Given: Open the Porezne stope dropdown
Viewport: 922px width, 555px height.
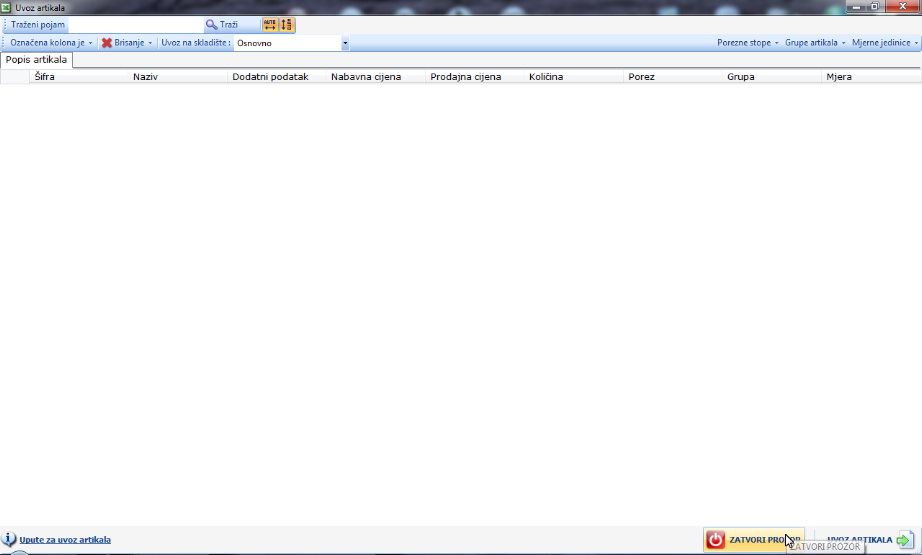Looking at the screenshot, I should tap(747, 43).
